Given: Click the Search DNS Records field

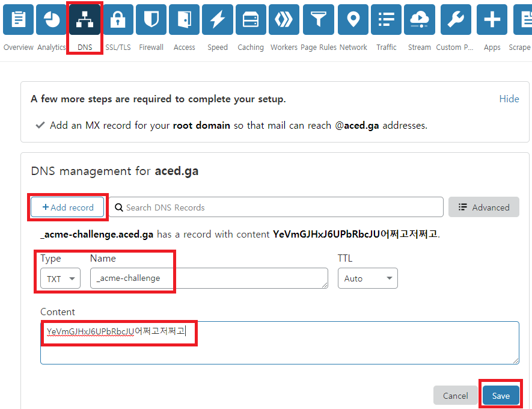Looking at the screenshot, I should (x=277, y=207).
